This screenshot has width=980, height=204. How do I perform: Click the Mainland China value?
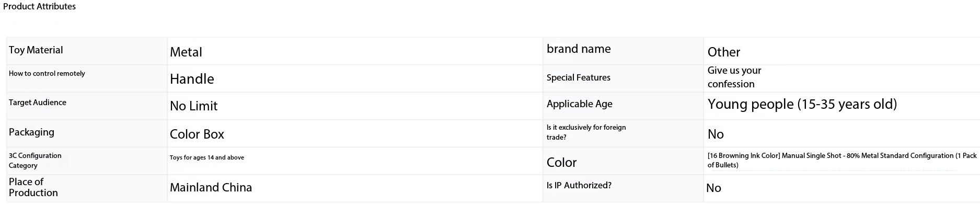click(211, 187)
